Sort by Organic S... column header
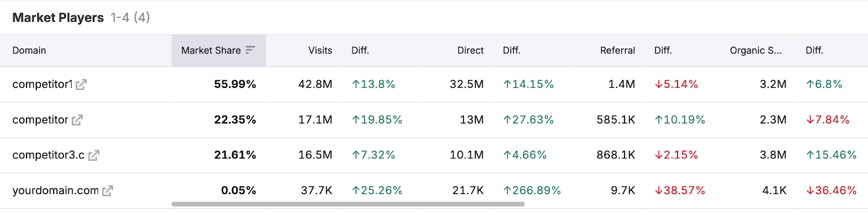The width and height of the screenshot is (868, 214). coord(756,50)
